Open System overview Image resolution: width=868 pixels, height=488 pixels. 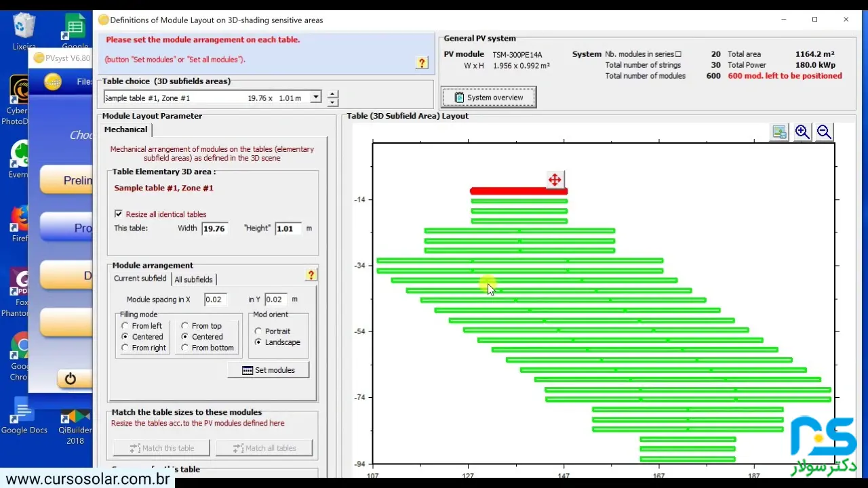tap(488, 98)
